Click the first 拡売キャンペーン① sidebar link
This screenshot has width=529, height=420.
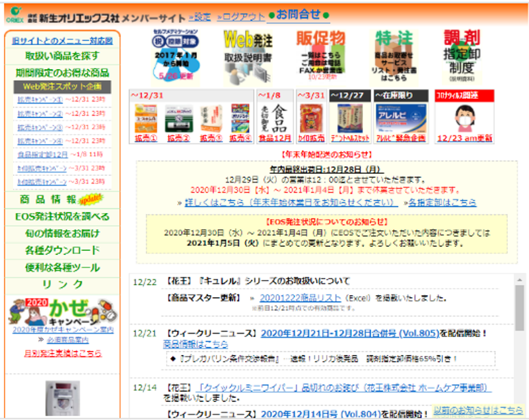pos(40,100)
